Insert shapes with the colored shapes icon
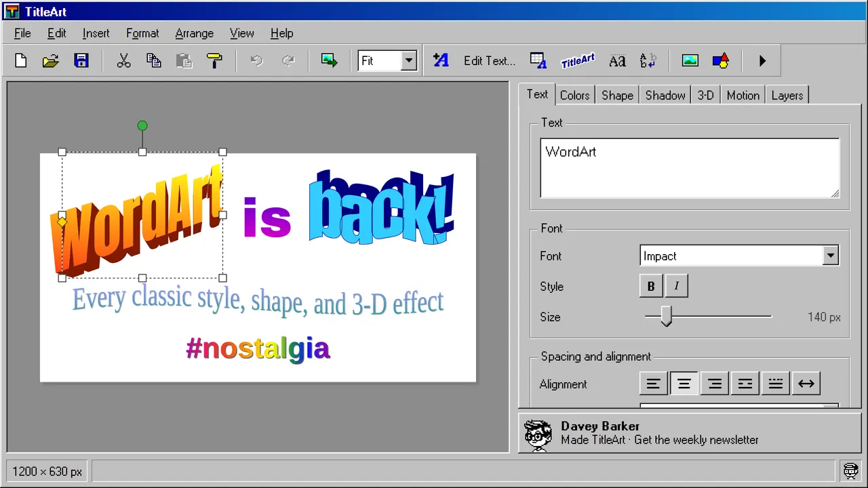The image size is (868, 488). click(x=721, y=61)
